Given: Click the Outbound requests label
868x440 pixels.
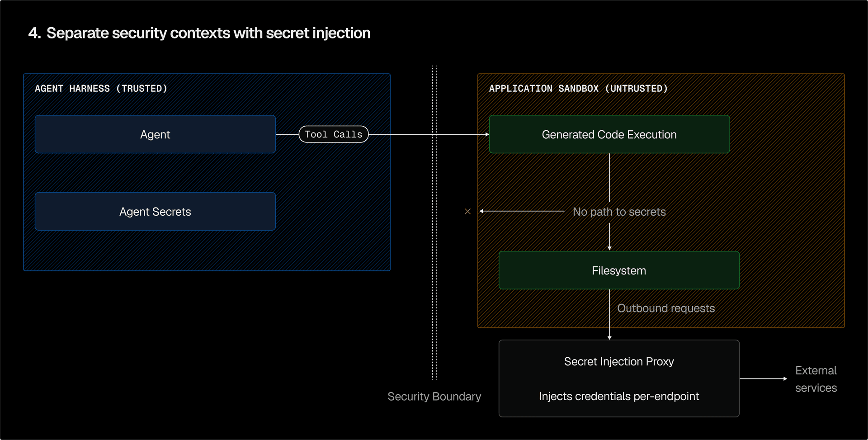Looking at the screenshot, I should (666, 308).
